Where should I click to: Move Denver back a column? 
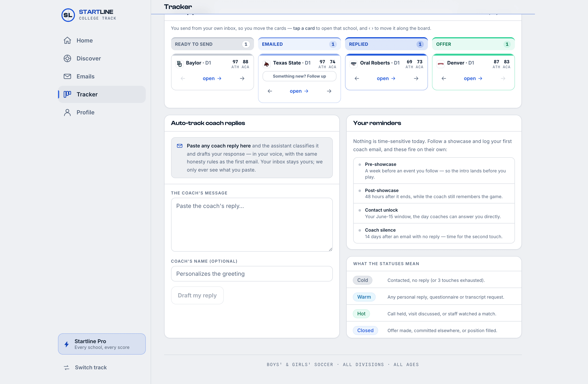point(444,78)
